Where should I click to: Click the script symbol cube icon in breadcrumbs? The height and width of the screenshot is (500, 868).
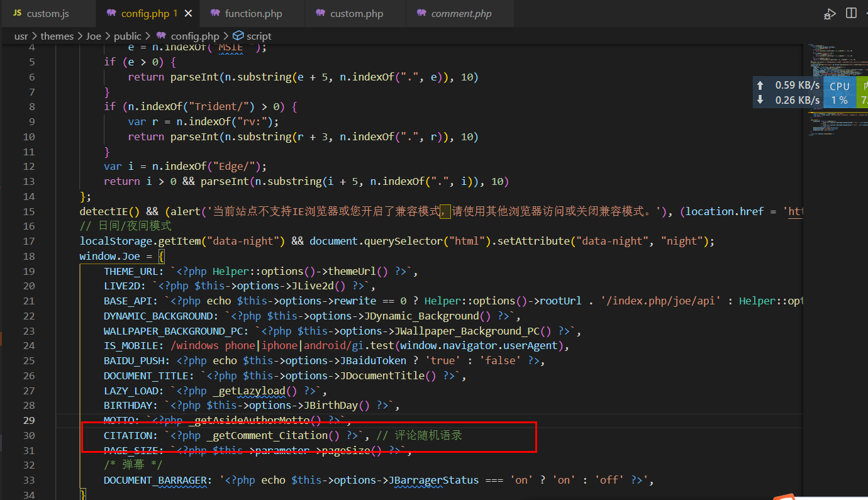point(238,36)
